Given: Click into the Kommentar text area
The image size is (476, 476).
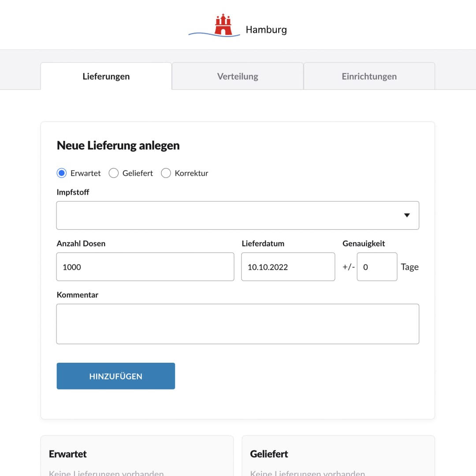Looking at the screenshot, I should point(238,324).
